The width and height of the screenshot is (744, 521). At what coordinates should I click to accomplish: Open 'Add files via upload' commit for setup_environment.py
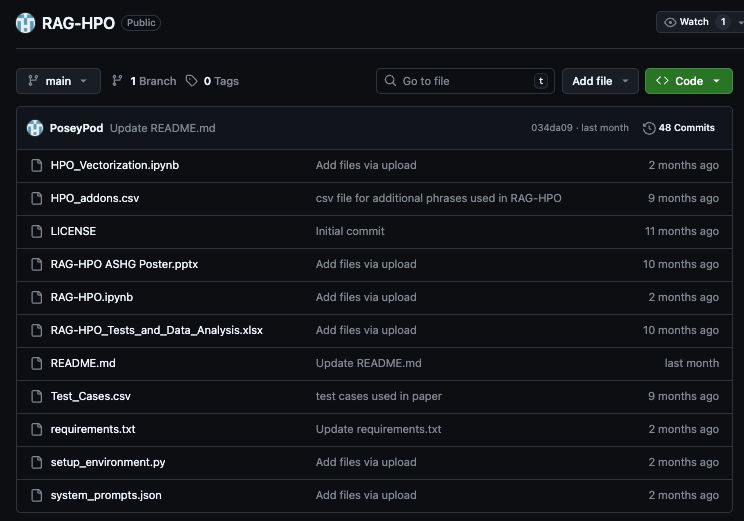(366, 462)
